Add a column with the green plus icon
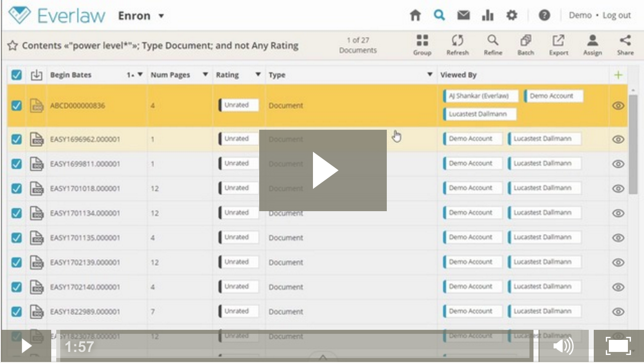644x363 pixels. [618, 75]
